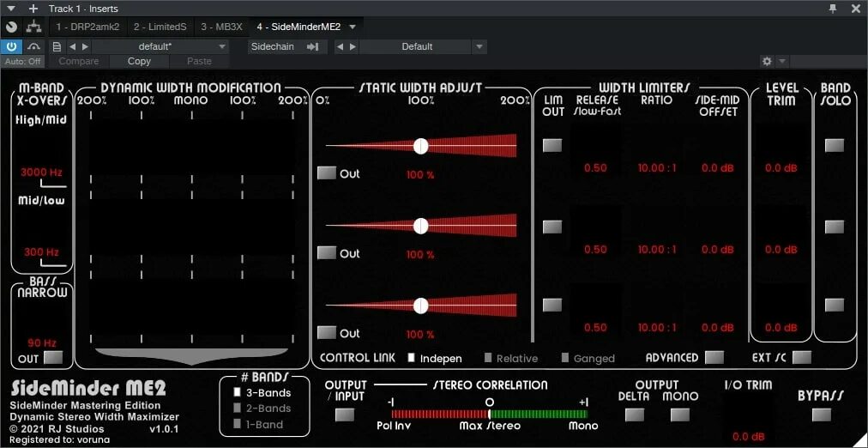The image size is (868, 448).
Task: Open the dropdown after SideMinderME2 tab
Action: pyautogui.click(x=352, y=27)
